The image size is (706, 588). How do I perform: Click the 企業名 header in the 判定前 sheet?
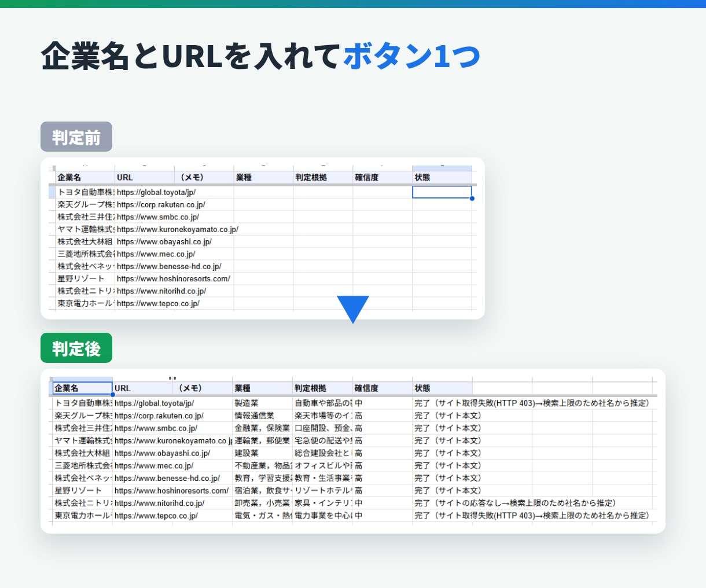(85, 177)
